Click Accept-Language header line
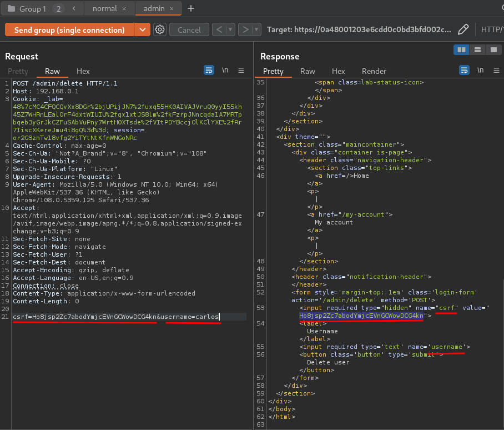The height and width of the screenshot is (430, 504). pos(73,278)
